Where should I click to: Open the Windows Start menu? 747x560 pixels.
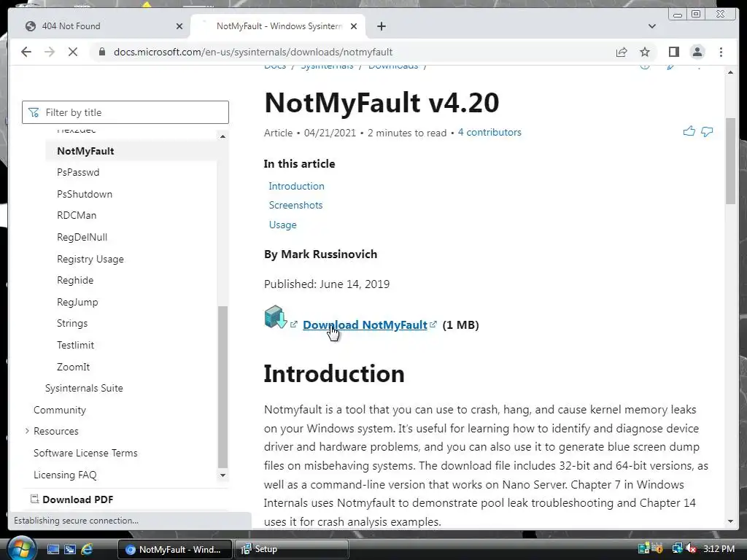click(x=21, y=548)
